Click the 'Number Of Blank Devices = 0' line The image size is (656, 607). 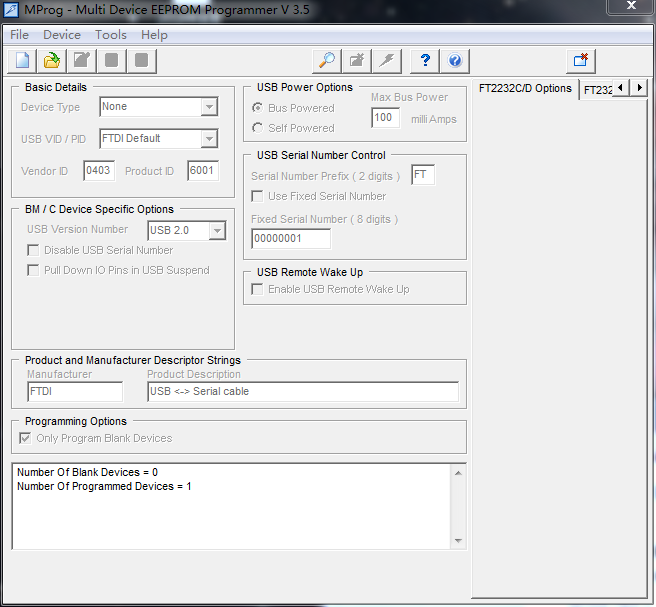pos(87,472)
